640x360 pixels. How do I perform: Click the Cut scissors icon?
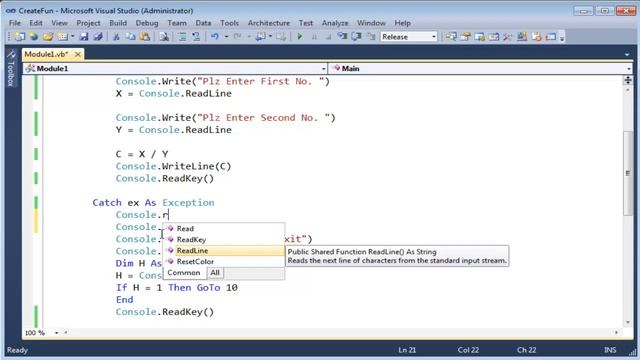click(x=116, y=37)
